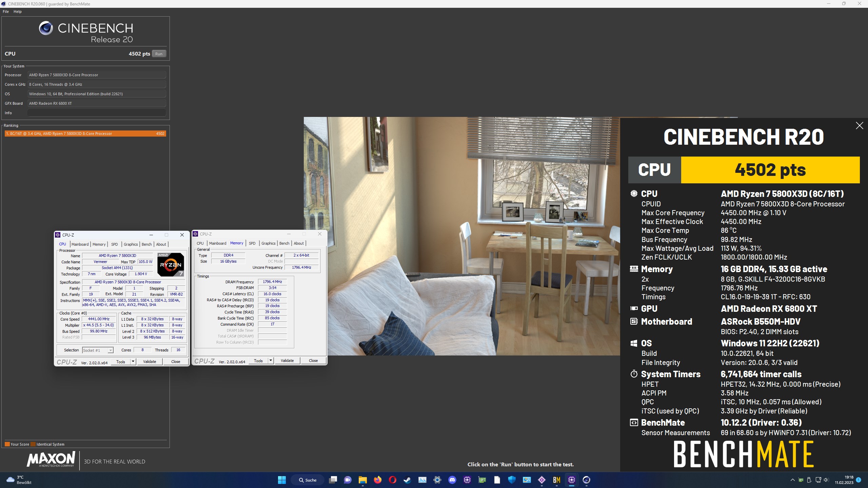Image resolution: width=868 pixels, height=488 pixels.
Task: Click the rendered room image in Cinebench
Action: pos(462,236)
